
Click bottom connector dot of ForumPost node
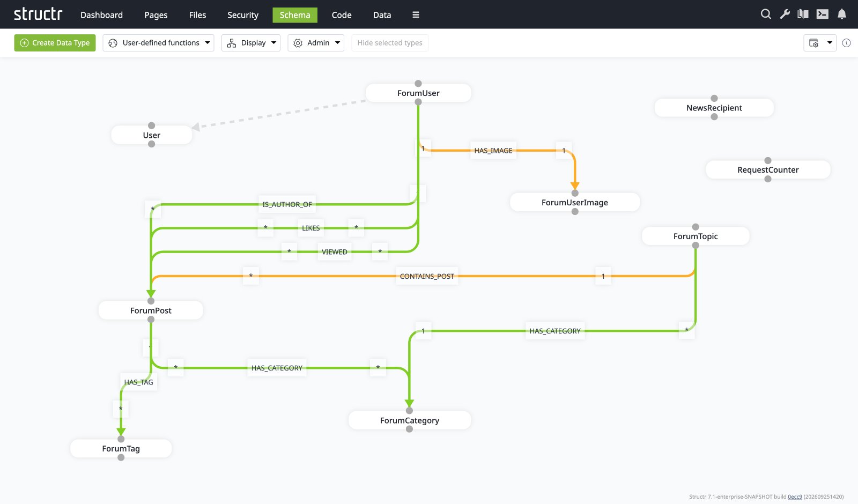151,319
